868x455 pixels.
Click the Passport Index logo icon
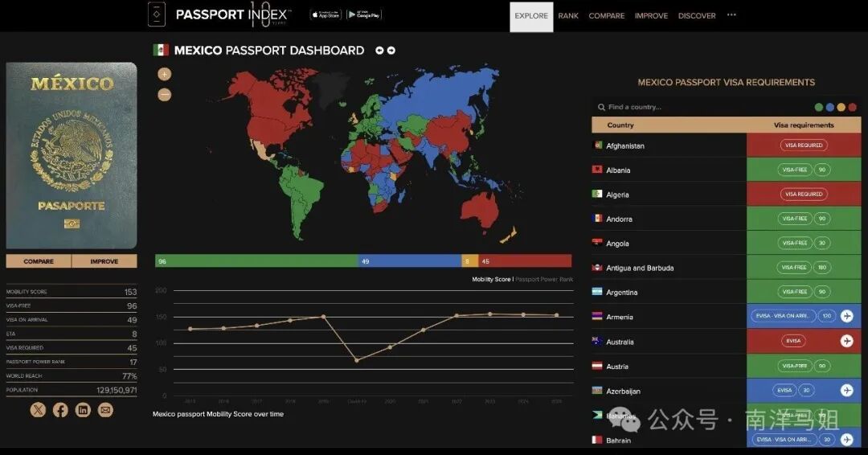click(x=157, y=14)
